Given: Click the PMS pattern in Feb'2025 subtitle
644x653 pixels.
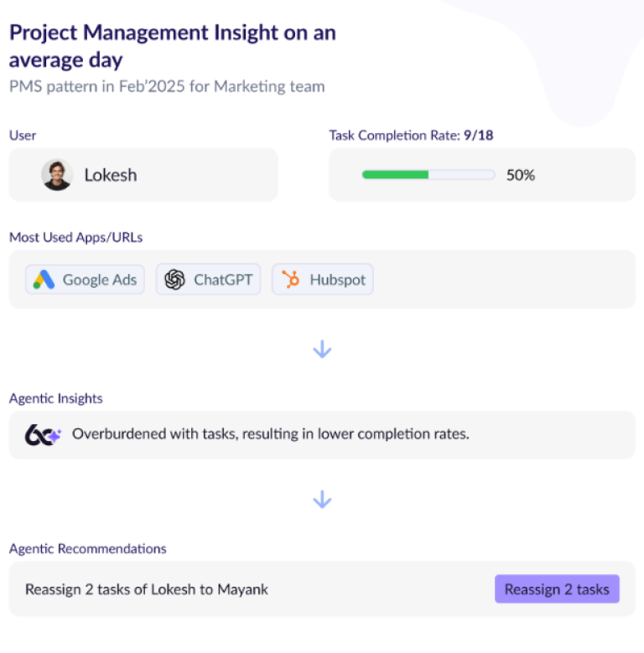Looking at the screenshot, I should tap(166, 86).
